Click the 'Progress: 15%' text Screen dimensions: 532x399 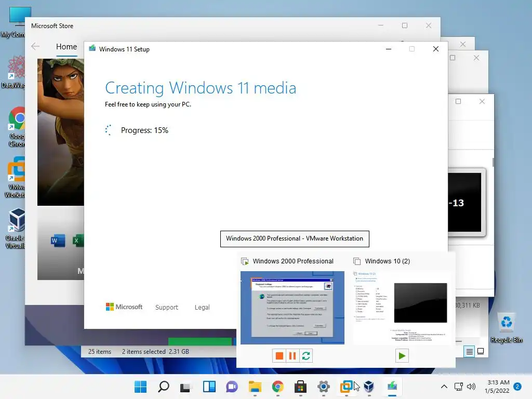point(144,130)
